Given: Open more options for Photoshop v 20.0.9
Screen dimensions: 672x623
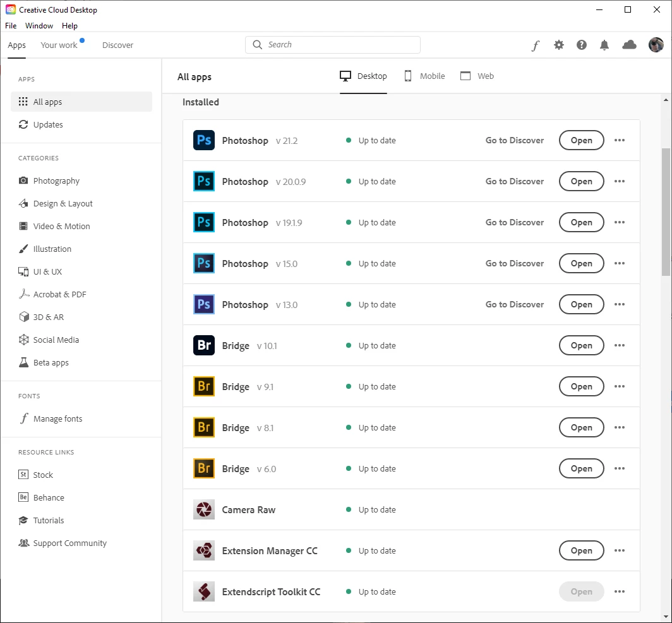Looking at the screenshot, I should point(620,181).
